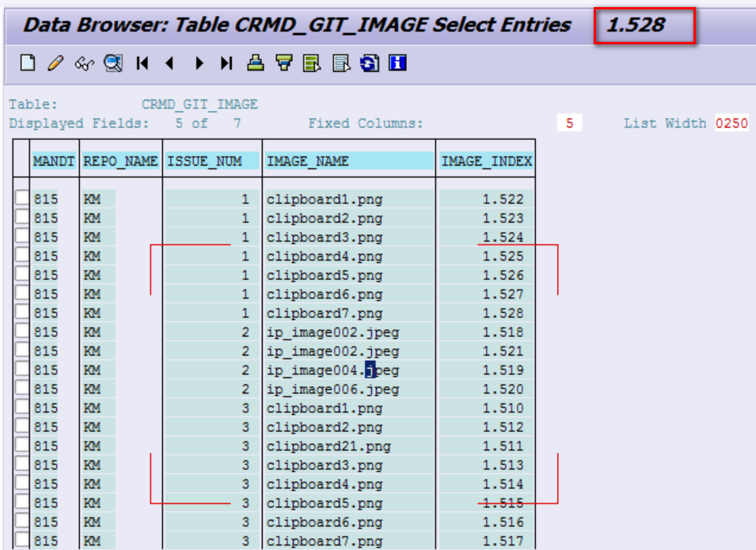Click the 'Displayed Fields:' label
Screen dimensions: 756x550
(79, 123)
